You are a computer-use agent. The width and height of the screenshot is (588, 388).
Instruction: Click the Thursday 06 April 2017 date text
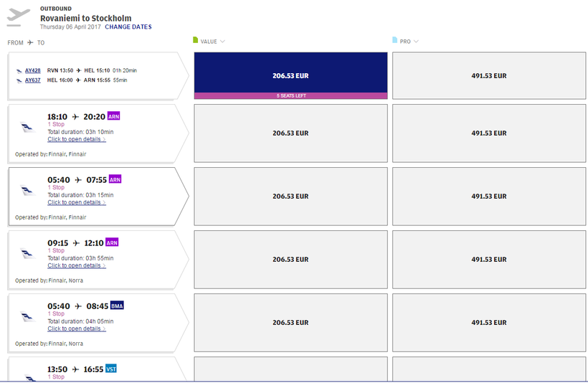pos(70,27)
